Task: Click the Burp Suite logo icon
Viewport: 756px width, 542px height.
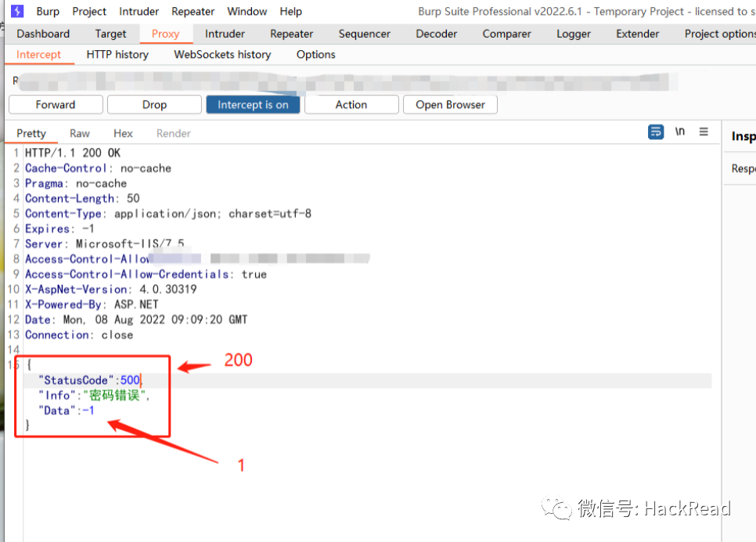Action: 17,11
